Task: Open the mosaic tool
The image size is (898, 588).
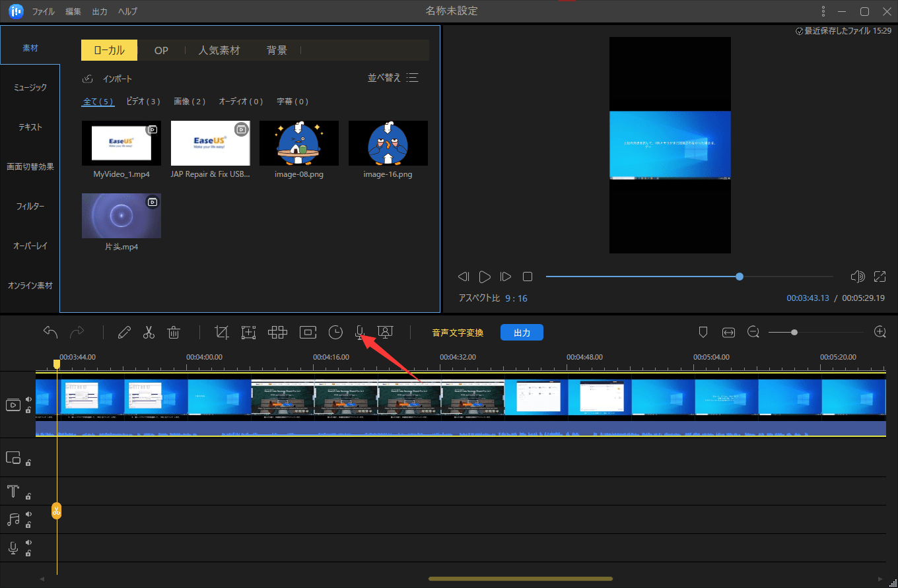Action: [x=277, y=333]
